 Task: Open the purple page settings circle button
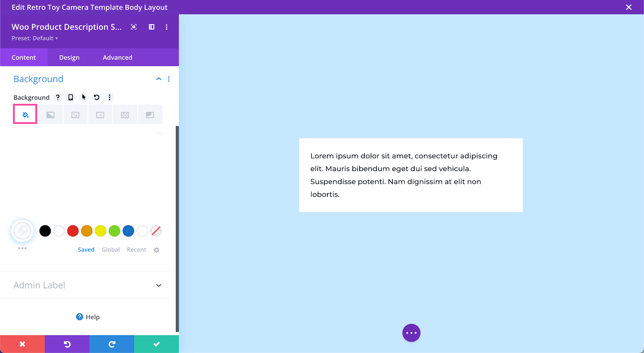pos(411,333)
